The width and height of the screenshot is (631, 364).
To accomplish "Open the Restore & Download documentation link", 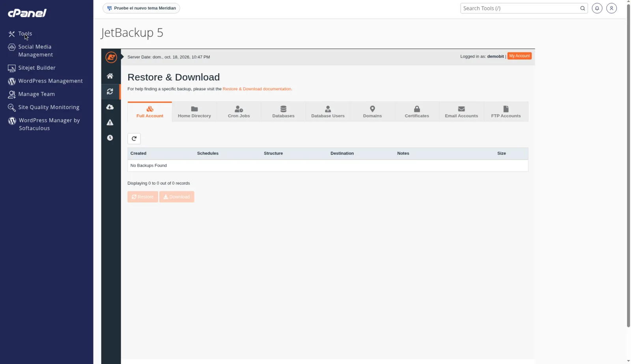I will [x=257, y=89].
